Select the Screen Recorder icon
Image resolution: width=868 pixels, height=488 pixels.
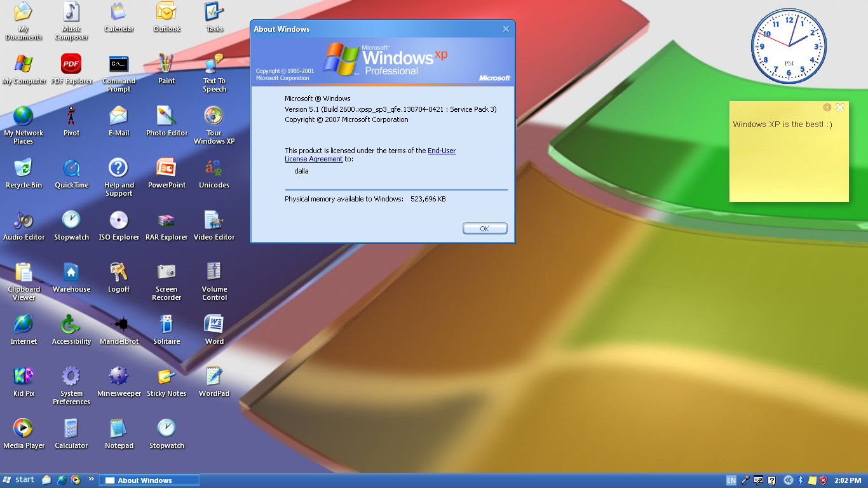tap(166, 281)
